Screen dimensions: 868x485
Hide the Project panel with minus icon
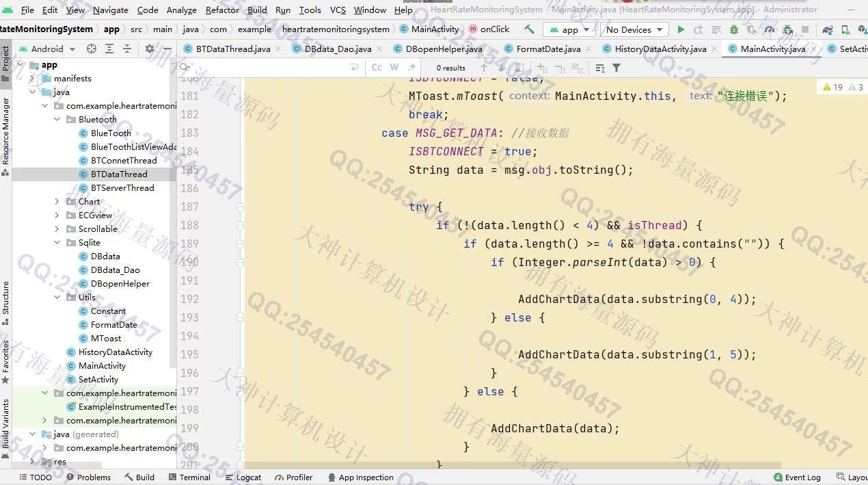coord(167,49)
